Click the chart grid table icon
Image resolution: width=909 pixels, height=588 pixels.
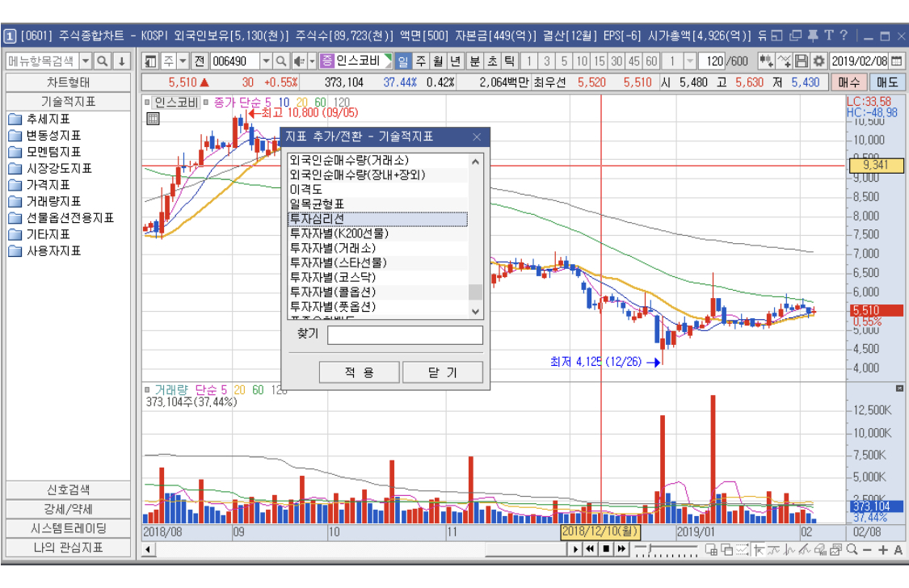coord(153,119)
